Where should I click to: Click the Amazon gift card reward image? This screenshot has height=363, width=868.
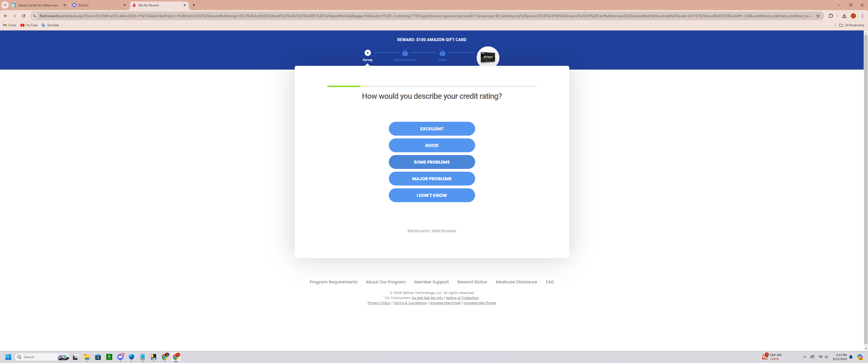tap(487, 57)
